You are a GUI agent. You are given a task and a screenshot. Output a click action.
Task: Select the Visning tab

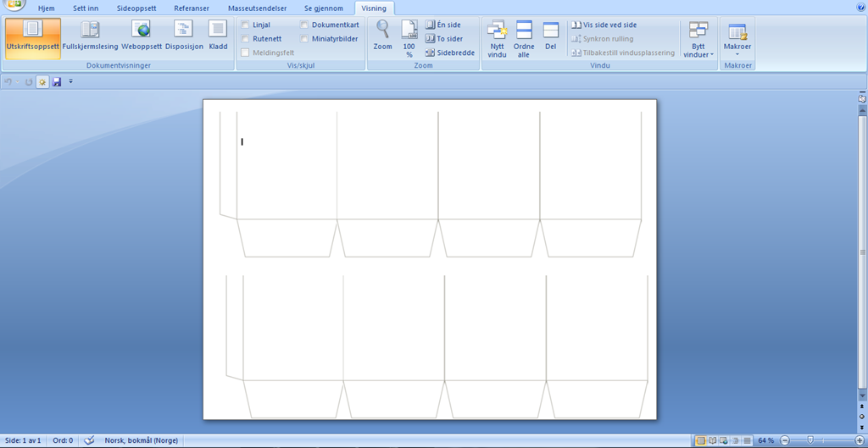point(374,8)
